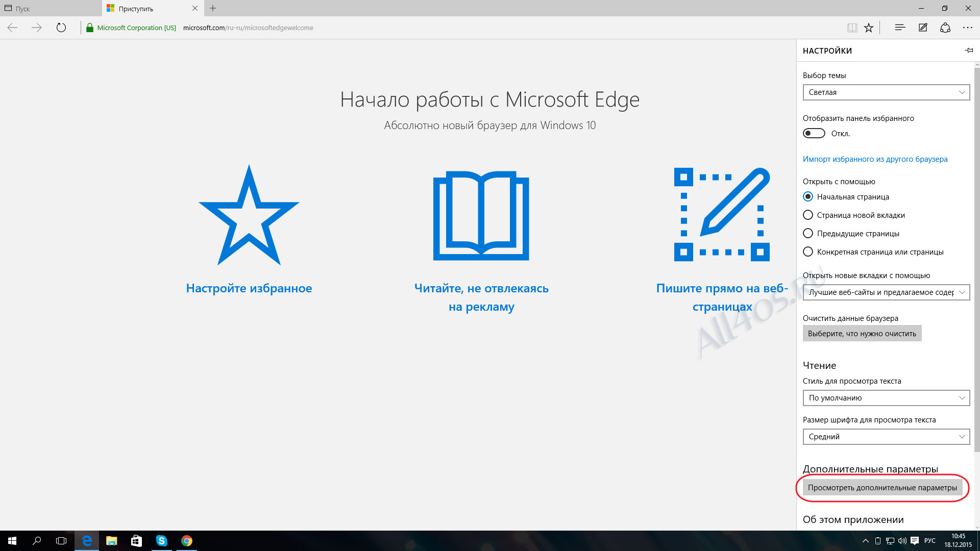
Task: Click the large star favorites graphic
Action: [249, 215]
